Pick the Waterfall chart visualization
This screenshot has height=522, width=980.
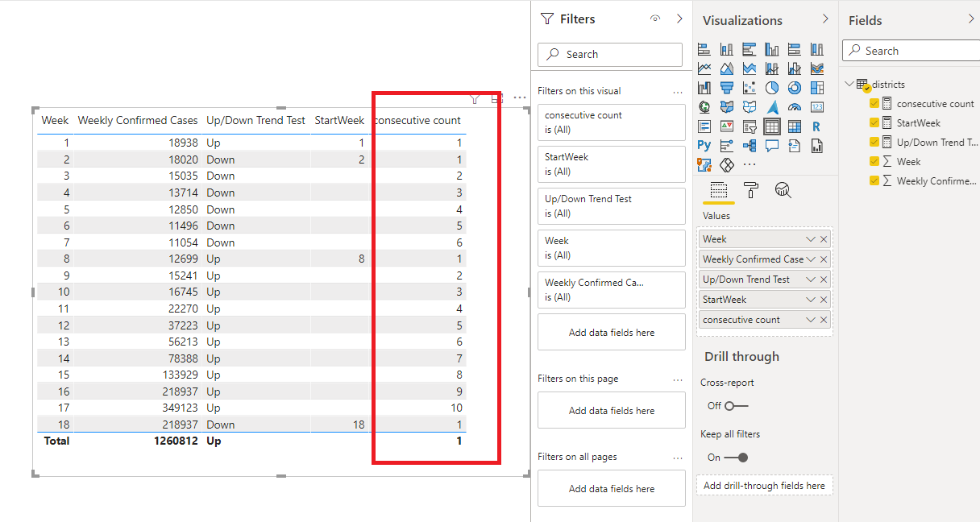(x=704, y=88)
